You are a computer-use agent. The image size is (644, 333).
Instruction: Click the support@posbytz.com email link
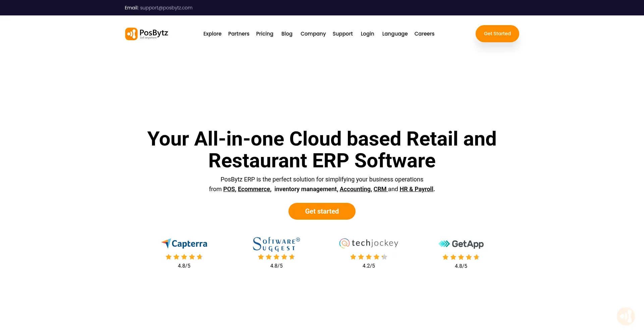(166, 8)
